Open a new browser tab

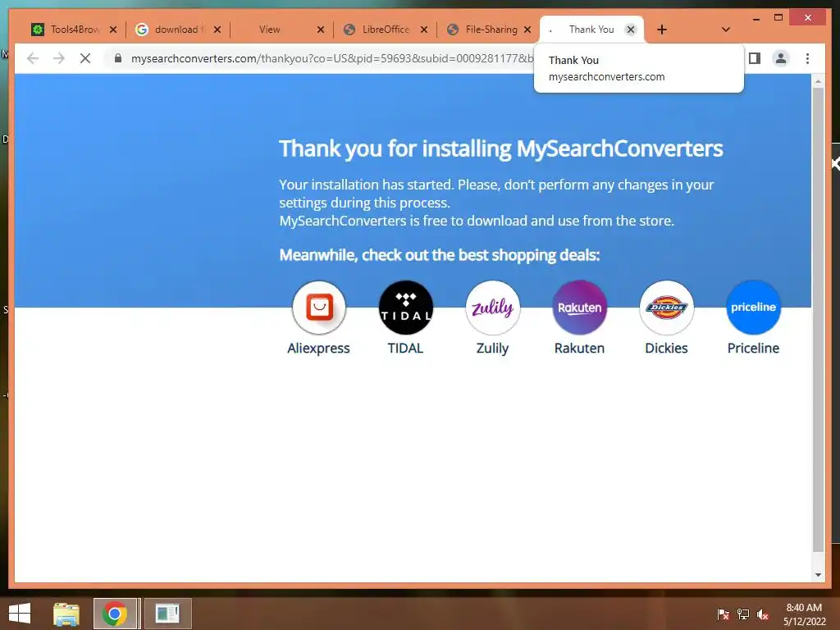click(x=662, y=30)
